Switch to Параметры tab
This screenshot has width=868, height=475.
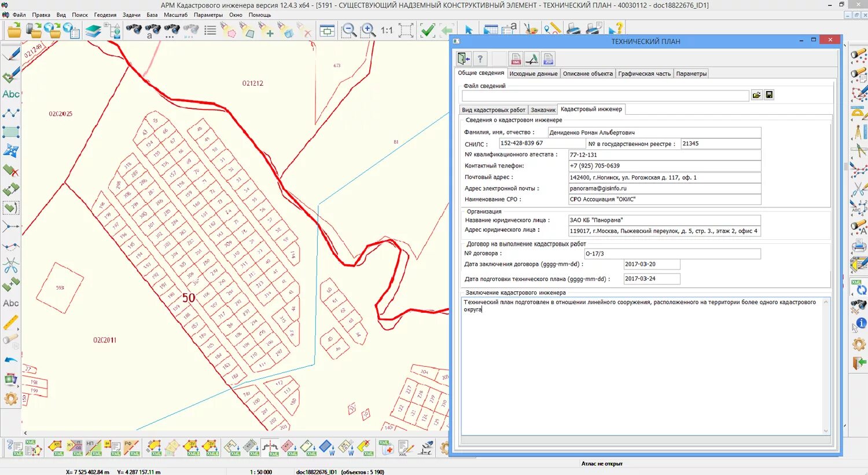(x=692, y=74)
